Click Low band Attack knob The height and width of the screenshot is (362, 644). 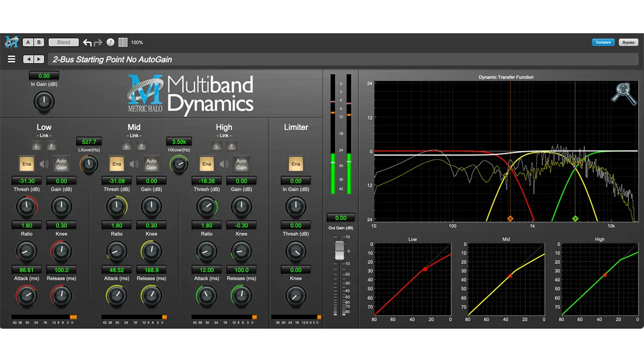(26, 295)
